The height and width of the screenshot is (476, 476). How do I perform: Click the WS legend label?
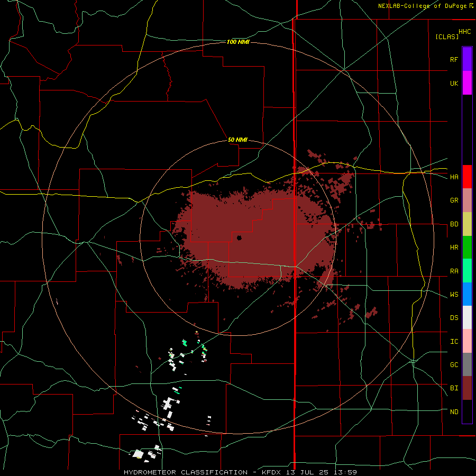(x=454, y=295)
